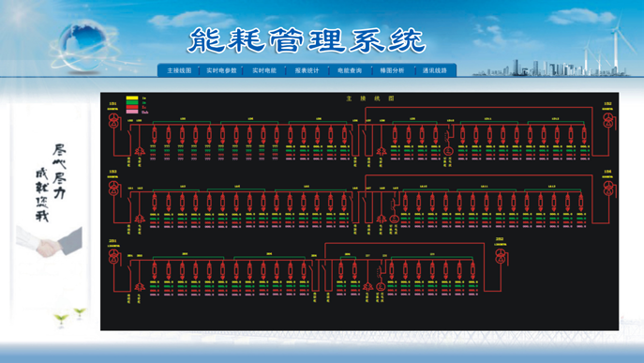
Task: Select the 1B4 transformer symbol
Action: click(x=608, y=189)
